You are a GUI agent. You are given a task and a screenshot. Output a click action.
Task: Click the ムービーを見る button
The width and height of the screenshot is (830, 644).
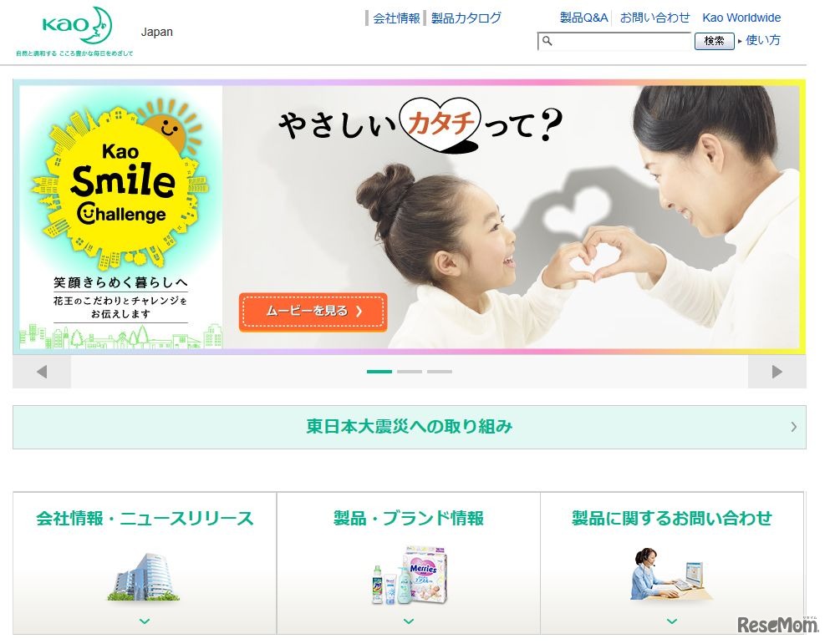(x=313, y=312)
